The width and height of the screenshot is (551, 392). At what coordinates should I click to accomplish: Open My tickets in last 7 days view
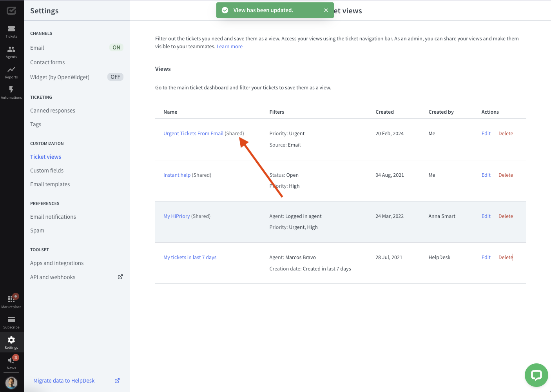(x=190, y=257)
